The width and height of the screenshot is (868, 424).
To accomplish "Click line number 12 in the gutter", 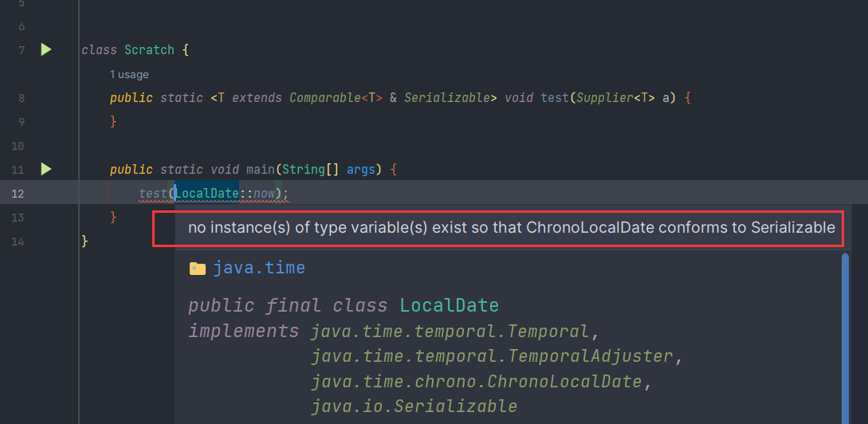I will [18, 193].
